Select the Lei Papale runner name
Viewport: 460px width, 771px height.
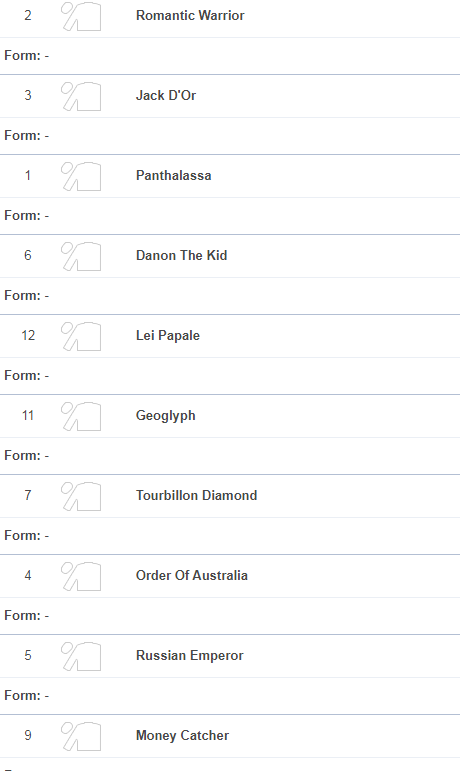pos(168,335)
